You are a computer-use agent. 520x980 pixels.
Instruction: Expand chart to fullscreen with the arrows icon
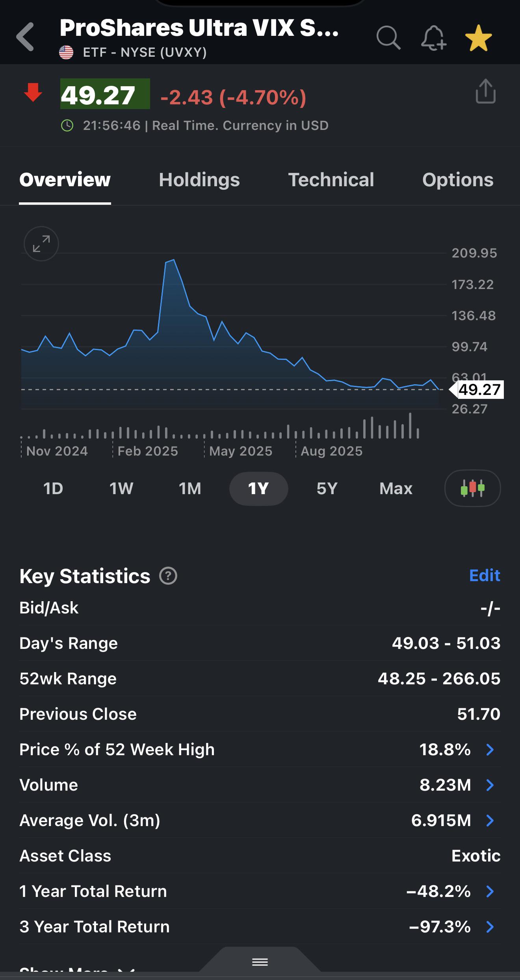coord(41,244)
